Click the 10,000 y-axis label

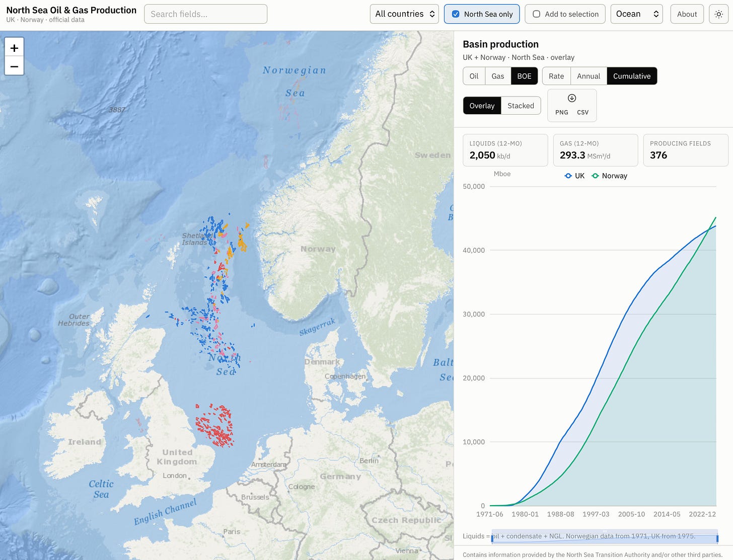474,442
